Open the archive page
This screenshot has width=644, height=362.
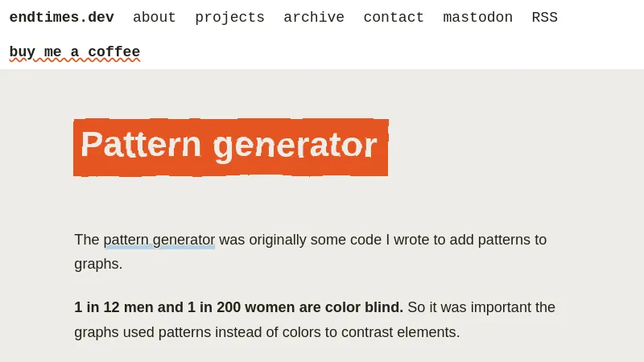314,18
